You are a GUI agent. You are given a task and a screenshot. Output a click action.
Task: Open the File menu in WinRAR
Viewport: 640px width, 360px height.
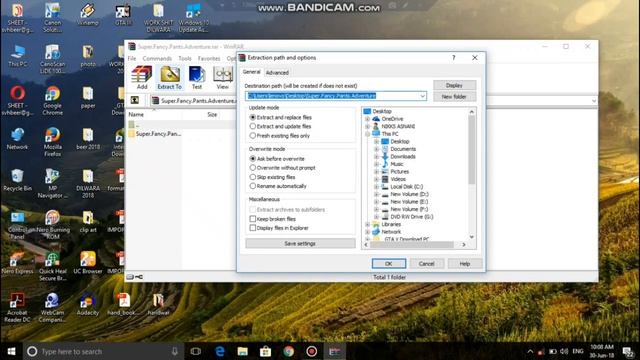[x=132, y=58]
